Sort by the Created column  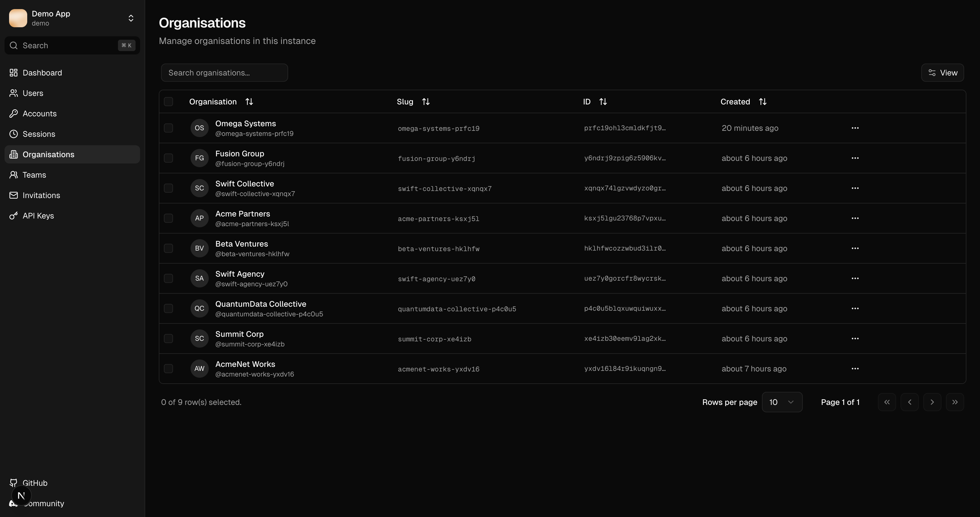[x=763, y=101]
